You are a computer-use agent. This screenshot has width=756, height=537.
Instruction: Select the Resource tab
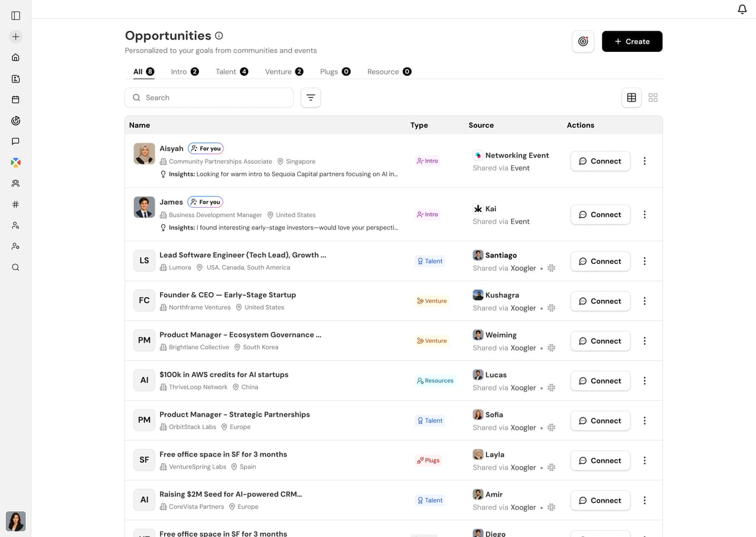[389, 71]
